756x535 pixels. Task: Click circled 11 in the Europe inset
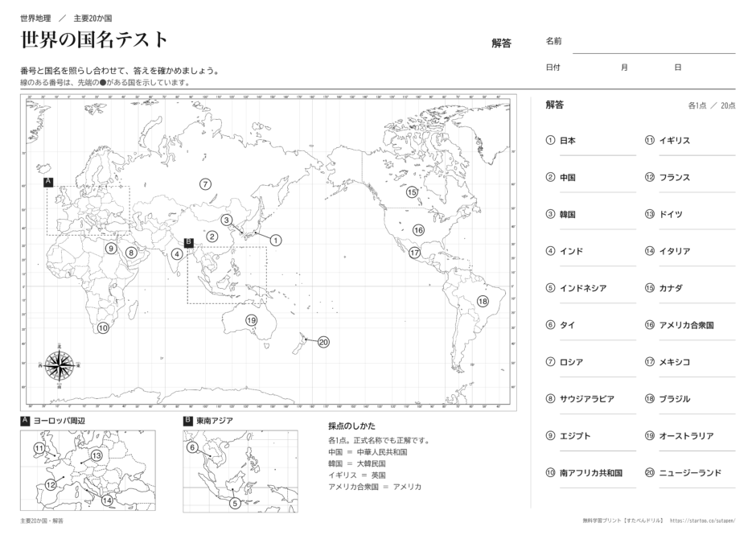39,448
